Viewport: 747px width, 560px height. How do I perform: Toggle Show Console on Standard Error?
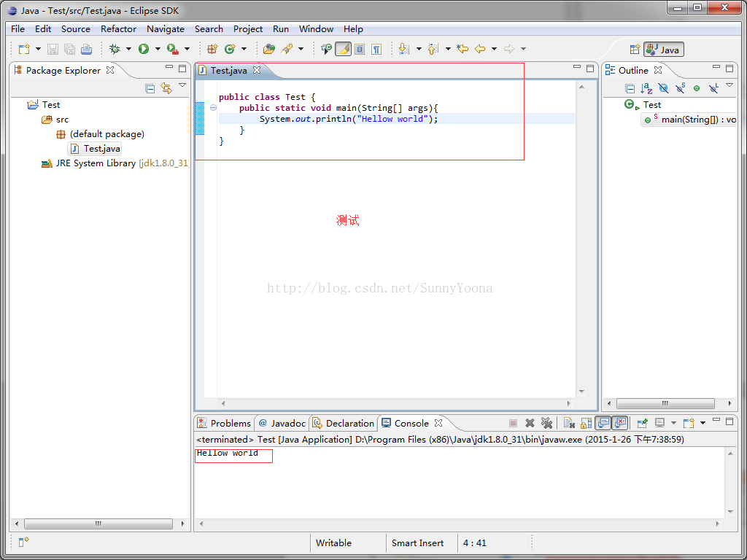[x=620, y=423]
